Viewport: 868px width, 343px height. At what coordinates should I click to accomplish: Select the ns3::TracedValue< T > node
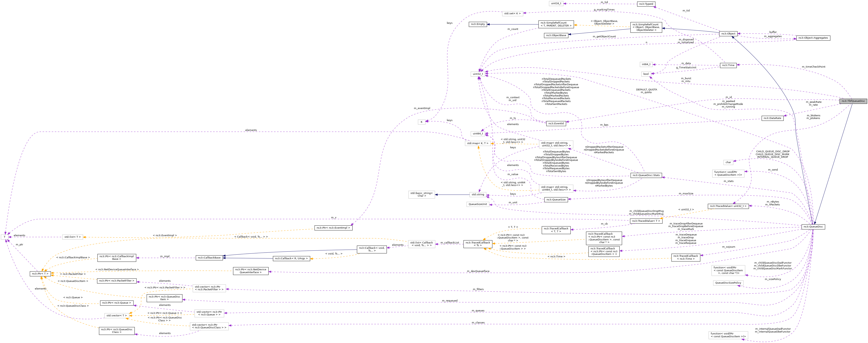(646, 221)
